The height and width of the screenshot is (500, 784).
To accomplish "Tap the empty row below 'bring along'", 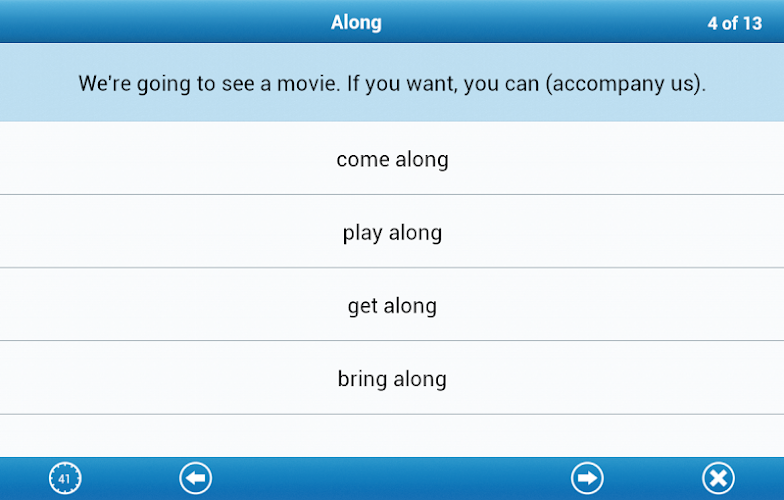I will coord(392,436).
